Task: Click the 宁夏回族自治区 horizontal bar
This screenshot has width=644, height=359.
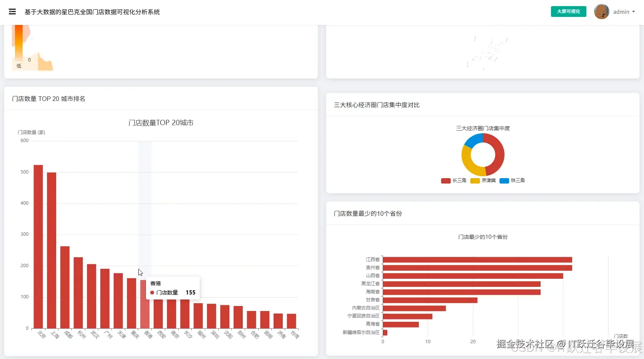Action: pos(407,316)
